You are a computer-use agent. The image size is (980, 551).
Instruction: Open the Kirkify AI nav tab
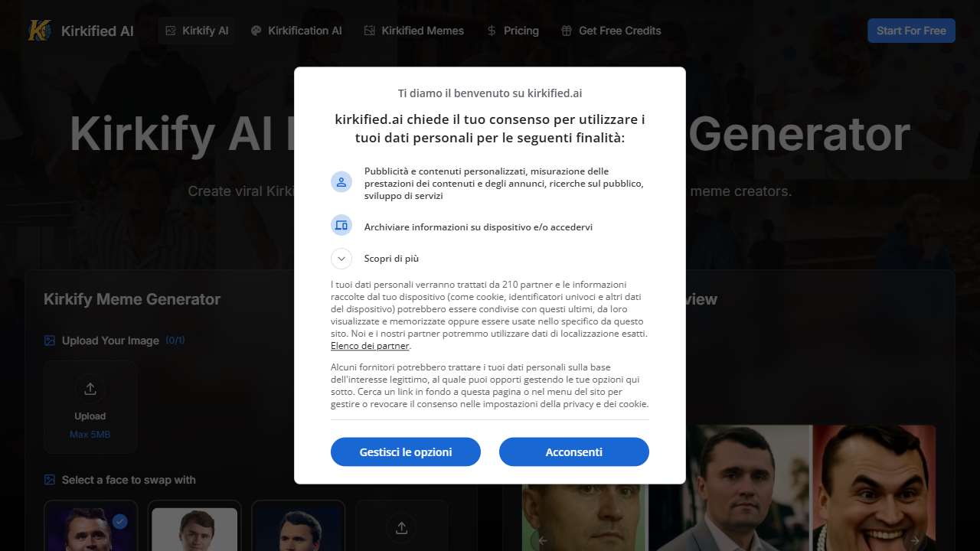[x=197, y=31]
